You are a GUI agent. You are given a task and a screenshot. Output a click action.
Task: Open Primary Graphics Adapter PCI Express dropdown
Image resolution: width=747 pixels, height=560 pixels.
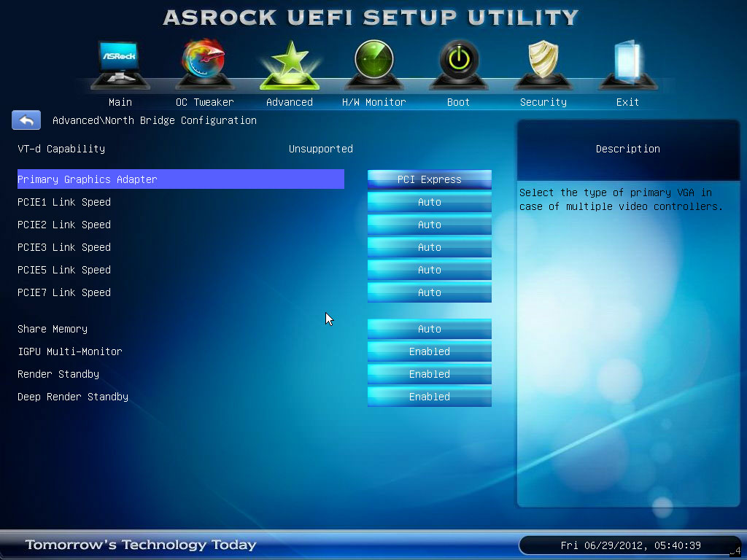429,179
